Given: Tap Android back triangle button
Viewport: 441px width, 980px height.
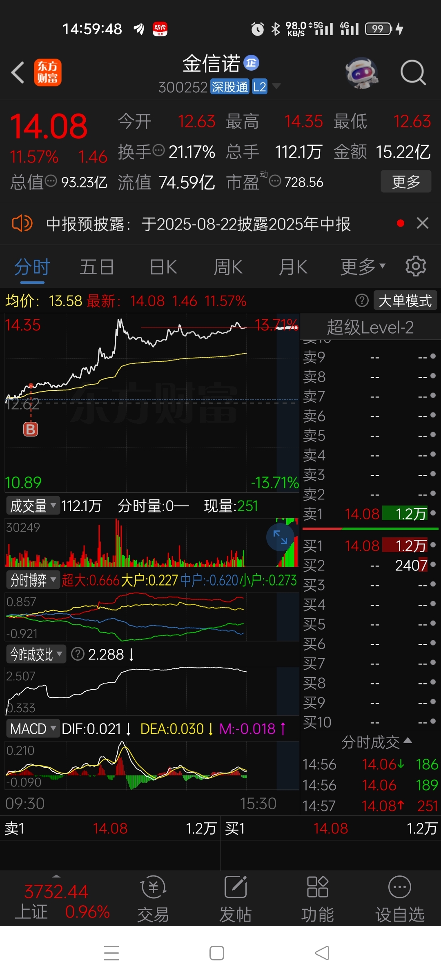Looking at the screenshot, I should point(322,953).
